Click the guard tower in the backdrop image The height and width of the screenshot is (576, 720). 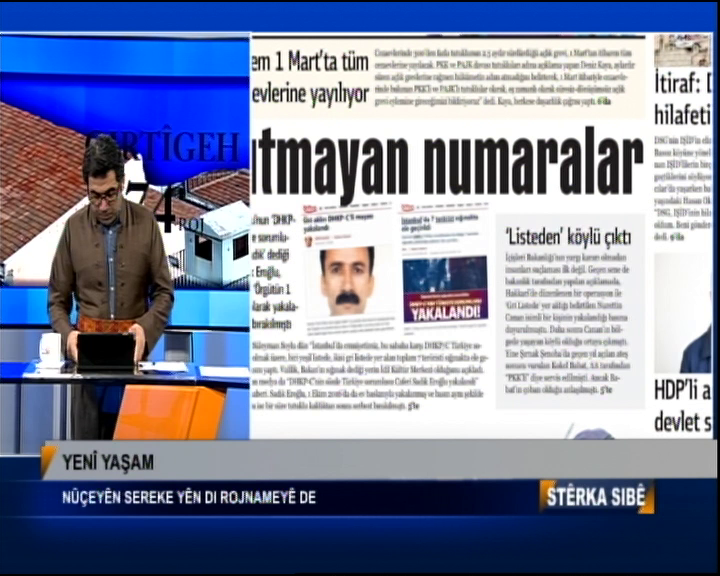217,243
